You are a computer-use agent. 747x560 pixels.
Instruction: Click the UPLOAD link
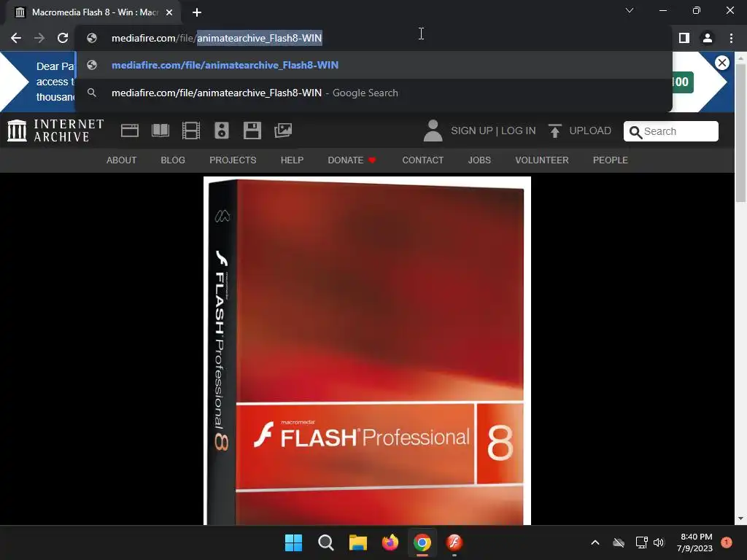tap(589, 131)
